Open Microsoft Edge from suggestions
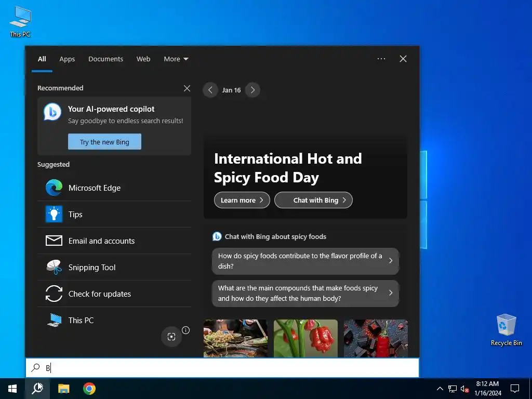 pyautogui.click(x=114, y=188)
